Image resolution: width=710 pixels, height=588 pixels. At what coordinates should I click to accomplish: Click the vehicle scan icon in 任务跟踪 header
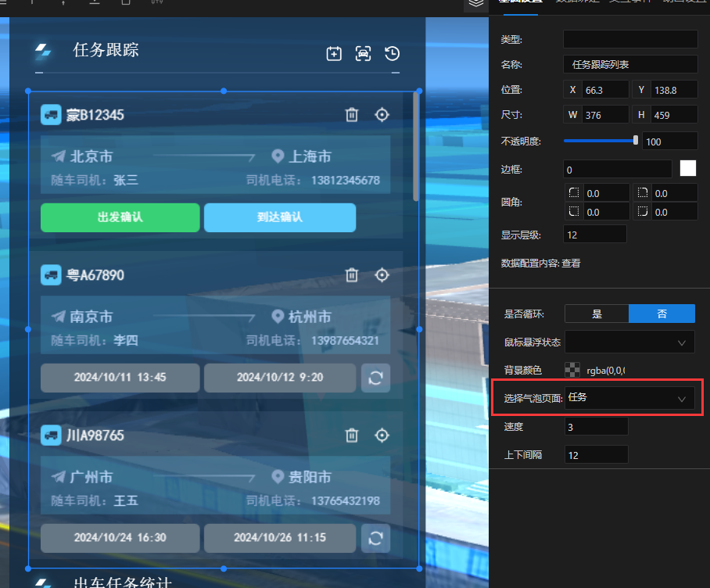(363, 53)
